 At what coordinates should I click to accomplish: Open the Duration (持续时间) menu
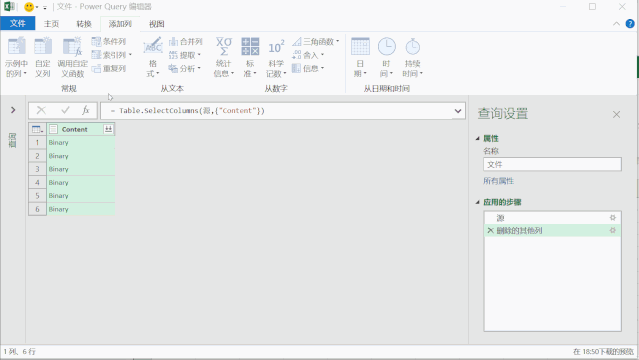coord(412,57)
